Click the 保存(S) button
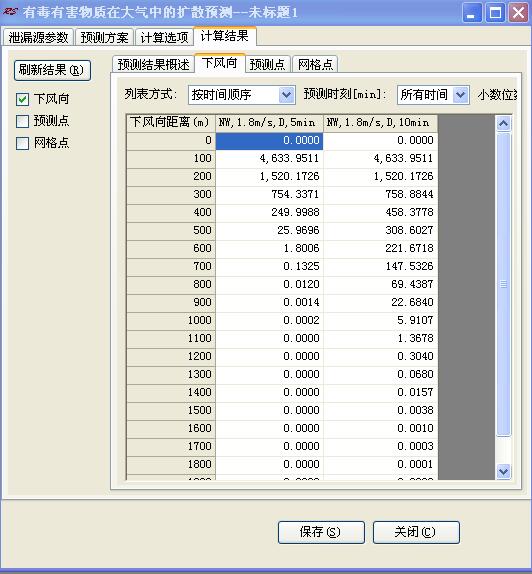The width and height of the screenshot is (532, 574). [x=321, y=532]
